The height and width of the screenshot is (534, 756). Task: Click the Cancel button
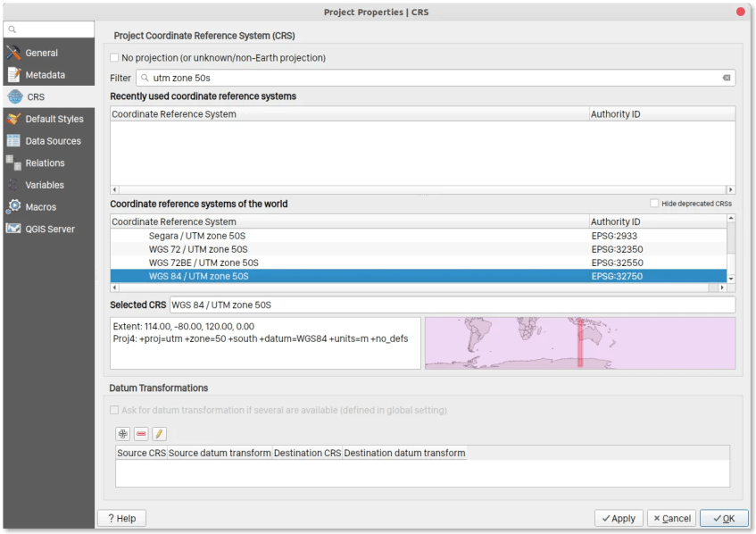[x=671, y=518]
